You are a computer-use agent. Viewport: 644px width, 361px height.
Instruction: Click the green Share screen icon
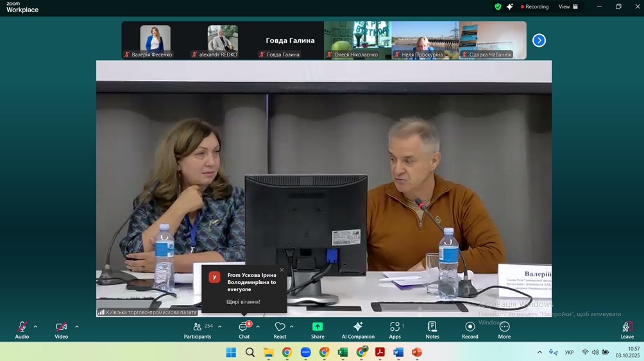(x=318, y=326)
